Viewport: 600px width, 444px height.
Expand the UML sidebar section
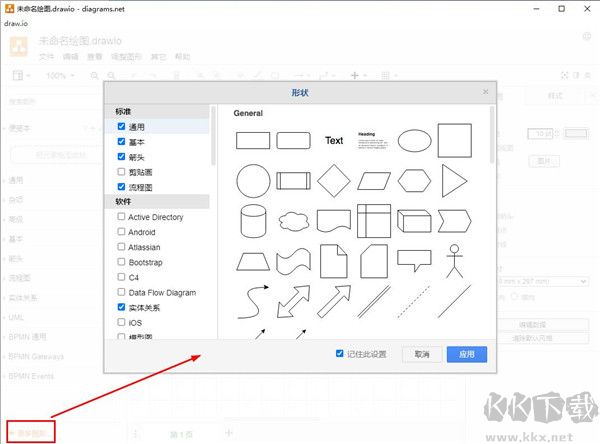coord(16,317)
